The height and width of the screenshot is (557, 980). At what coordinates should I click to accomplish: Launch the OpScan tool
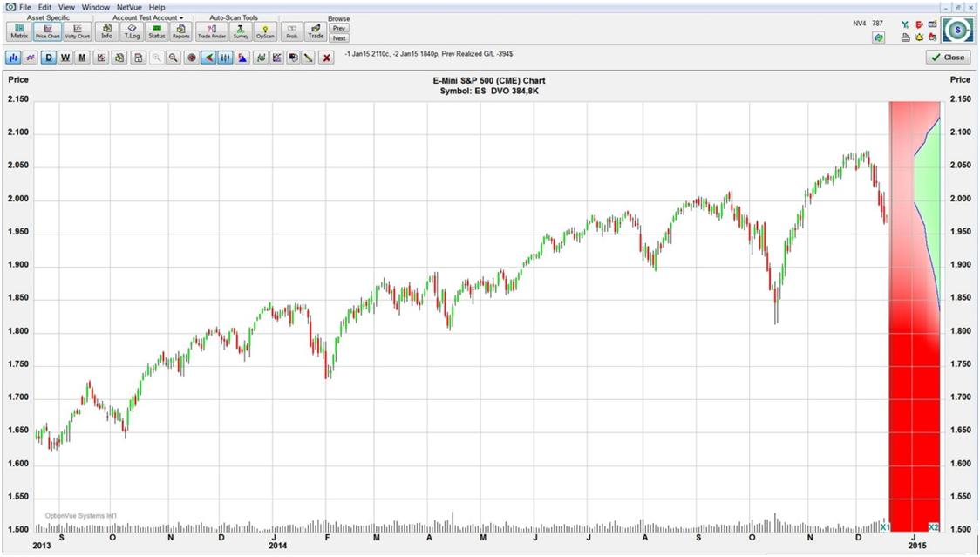[265, 31]
